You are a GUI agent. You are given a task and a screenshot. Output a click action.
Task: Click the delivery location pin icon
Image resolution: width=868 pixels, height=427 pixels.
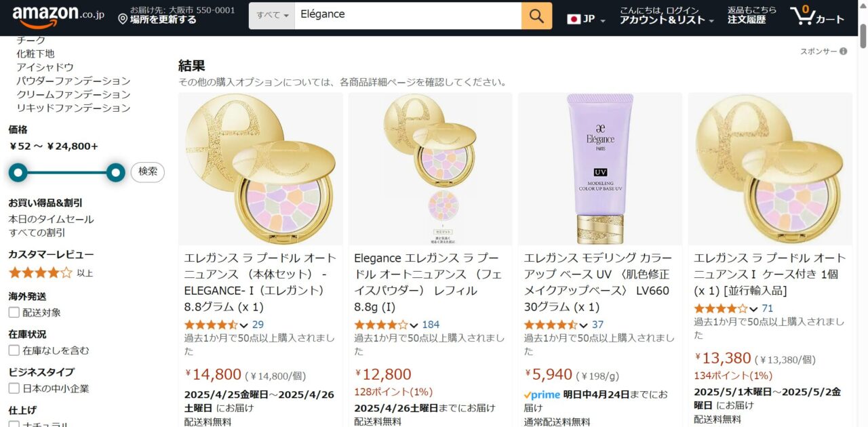(x=123, y=20)
